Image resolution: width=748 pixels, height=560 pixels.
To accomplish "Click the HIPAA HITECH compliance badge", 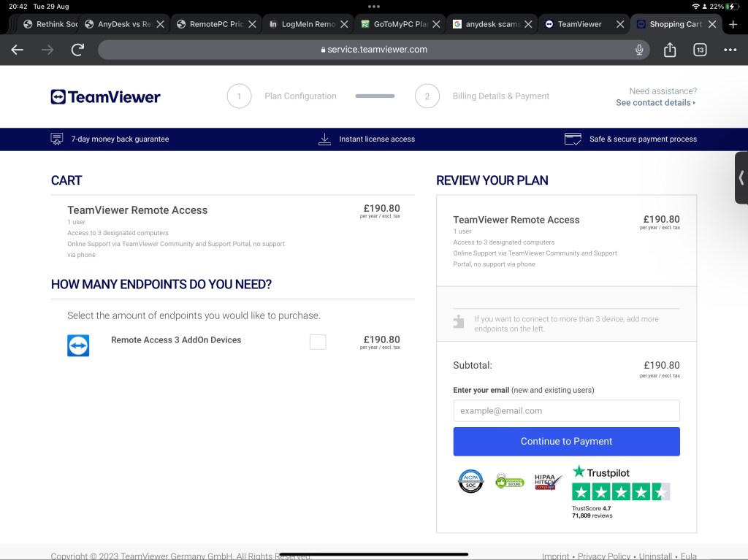I will pos(548,482).
